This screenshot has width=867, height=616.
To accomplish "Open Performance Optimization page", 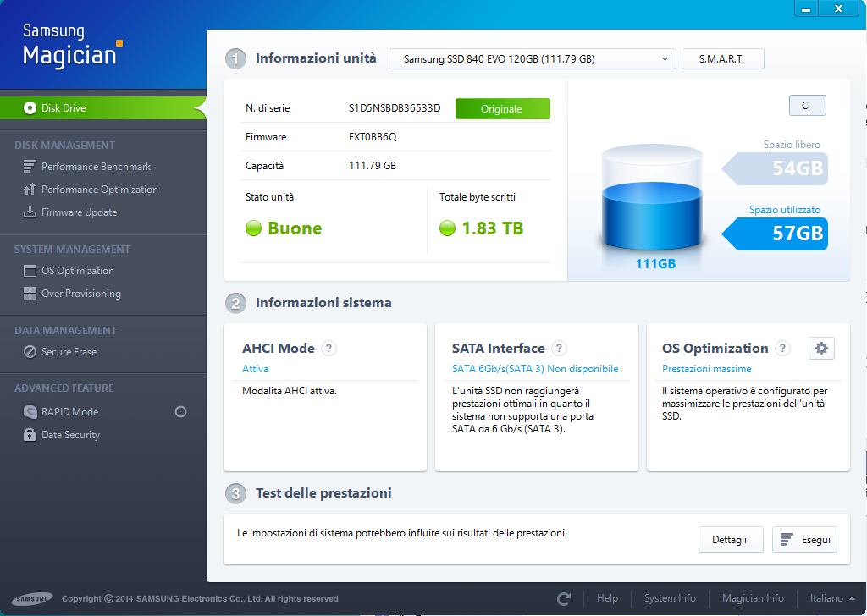I will tap(100, 190).
